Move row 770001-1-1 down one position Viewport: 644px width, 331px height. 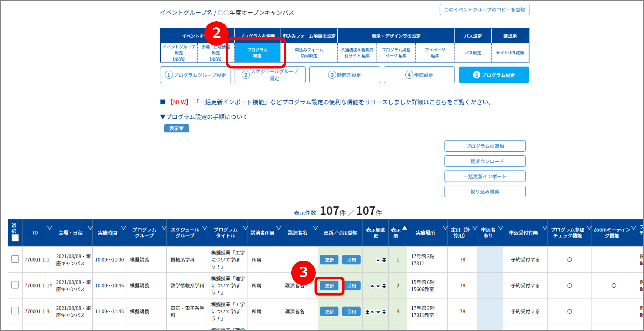point(378,260)
